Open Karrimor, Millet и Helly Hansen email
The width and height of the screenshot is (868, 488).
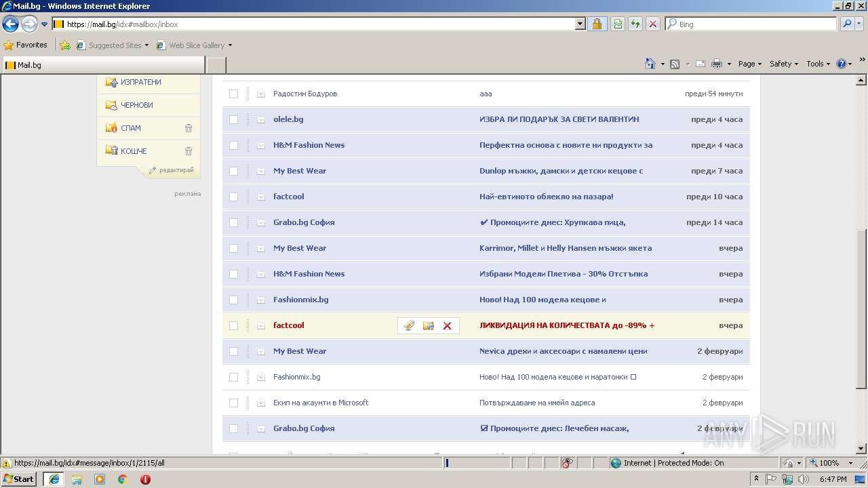(566, 248)
